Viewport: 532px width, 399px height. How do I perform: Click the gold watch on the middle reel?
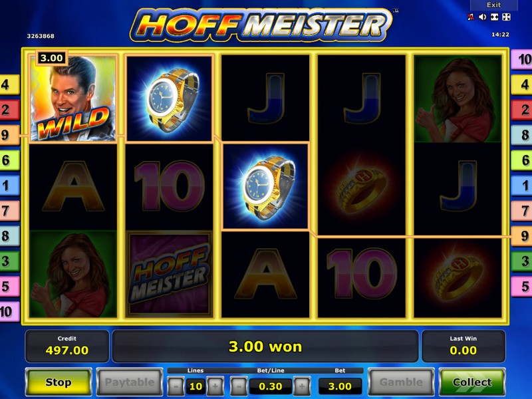point(265,186)
